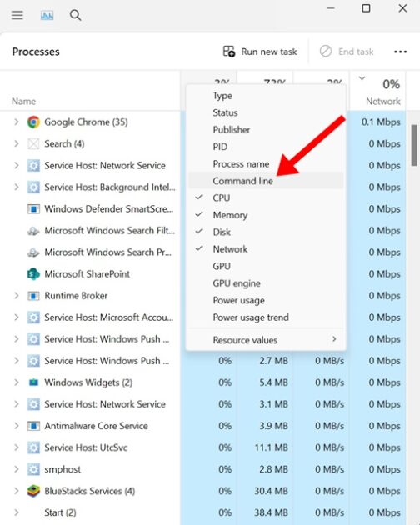Sort by the Network column header
Screen dimensions: 420x525
(x=377, y=90)
